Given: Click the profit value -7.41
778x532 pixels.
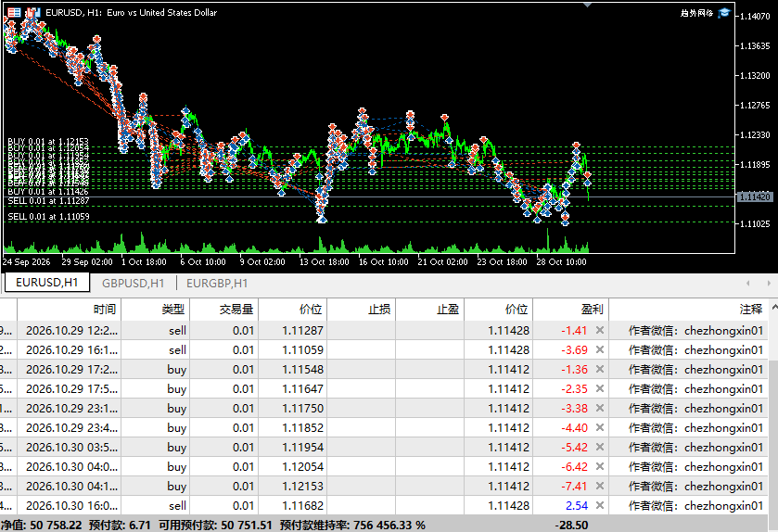Looking at the screenshot, I should [x=575, y=486].
